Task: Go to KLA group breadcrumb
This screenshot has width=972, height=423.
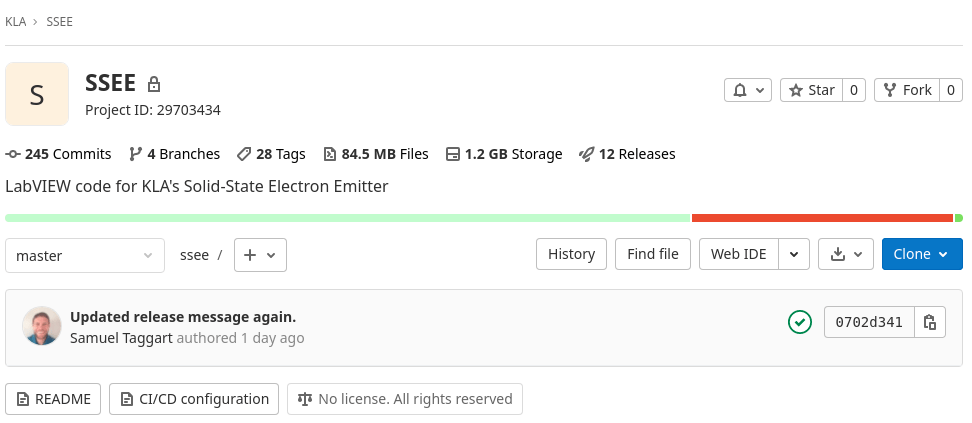Action: click(x=15, y=22)
